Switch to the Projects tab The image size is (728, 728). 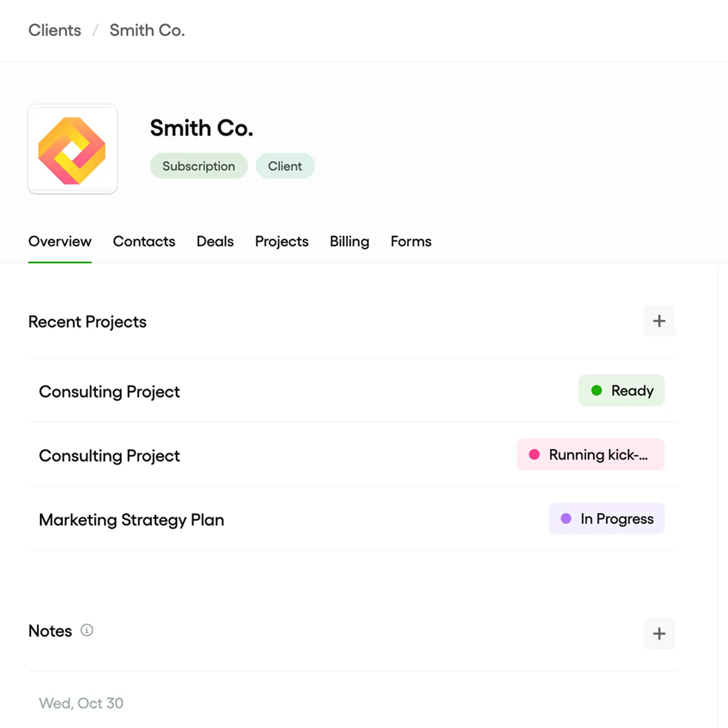click(x=282, y=241)
